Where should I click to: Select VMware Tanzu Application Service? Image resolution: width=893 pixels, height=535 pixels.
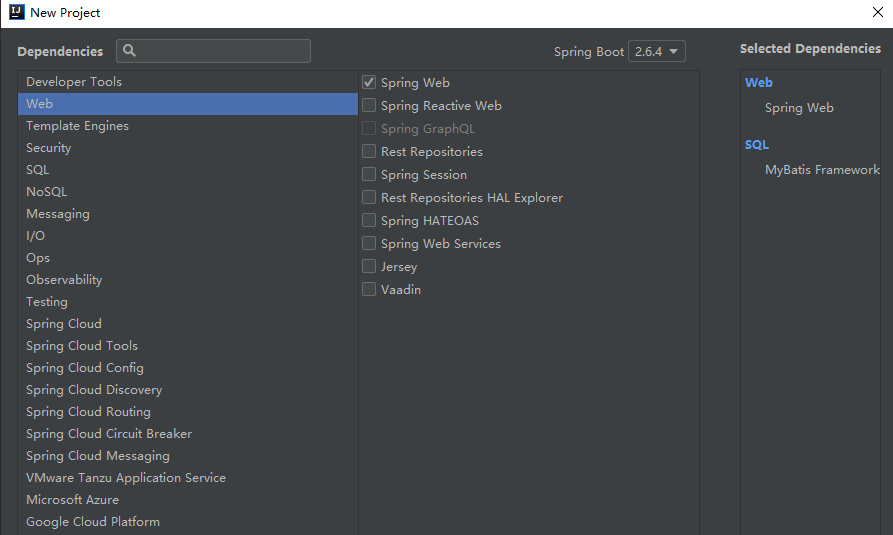[188, 477]
